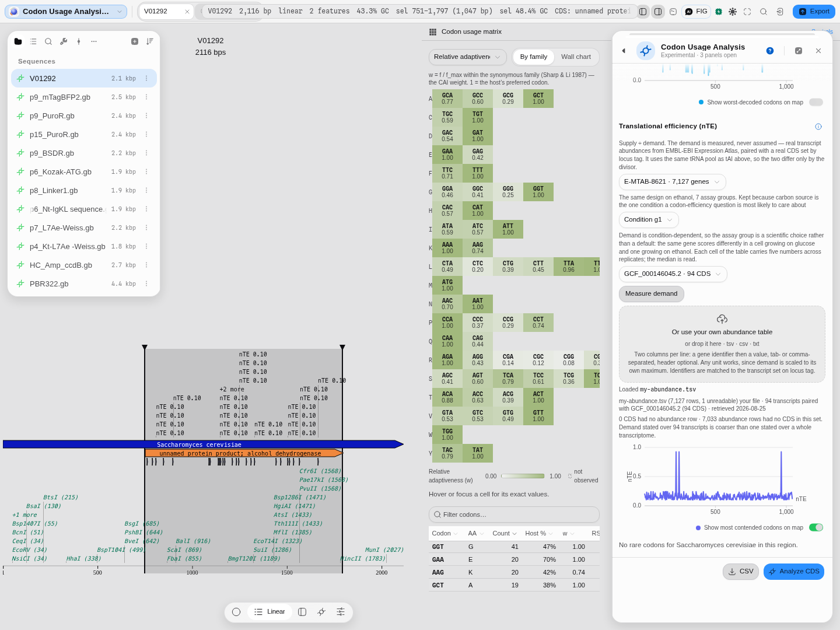The height and width of the screenshot is (630, 840).
Task: Open the display settings sliders icon in the bottom toolbar
Action: pyautogui.click(x=341, y=612)
